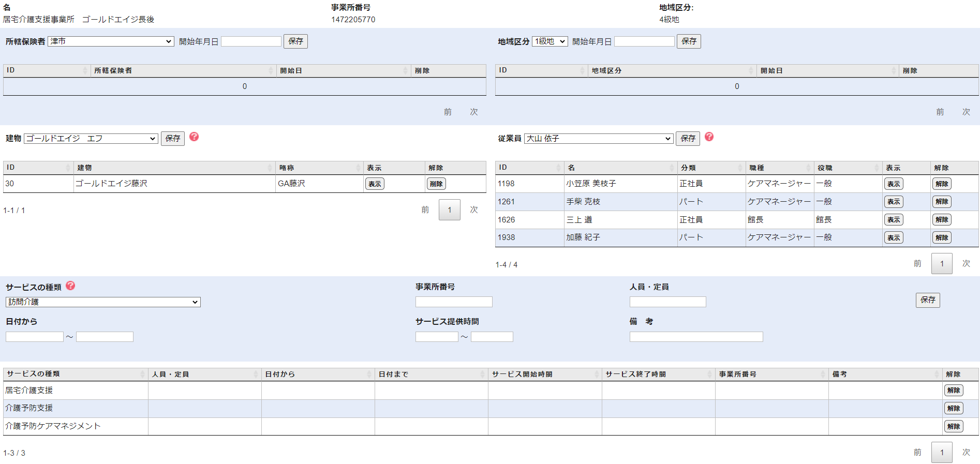The height and width of the screenshot is (464, 980).
Task: Open the 所轄保険者 dropdown showing 津市
Action: [111, 41]
